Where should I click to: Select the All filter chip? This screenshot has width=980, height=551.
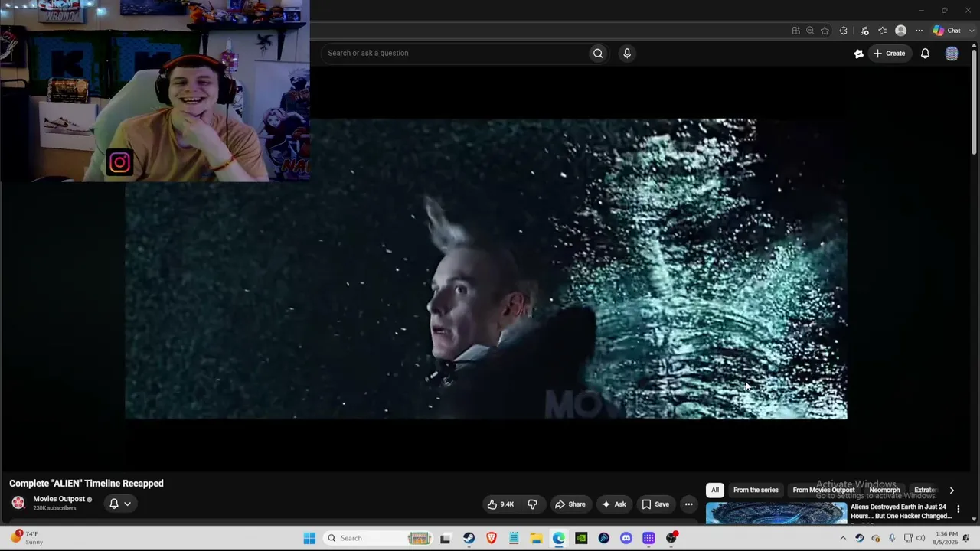tap(714, 490)
